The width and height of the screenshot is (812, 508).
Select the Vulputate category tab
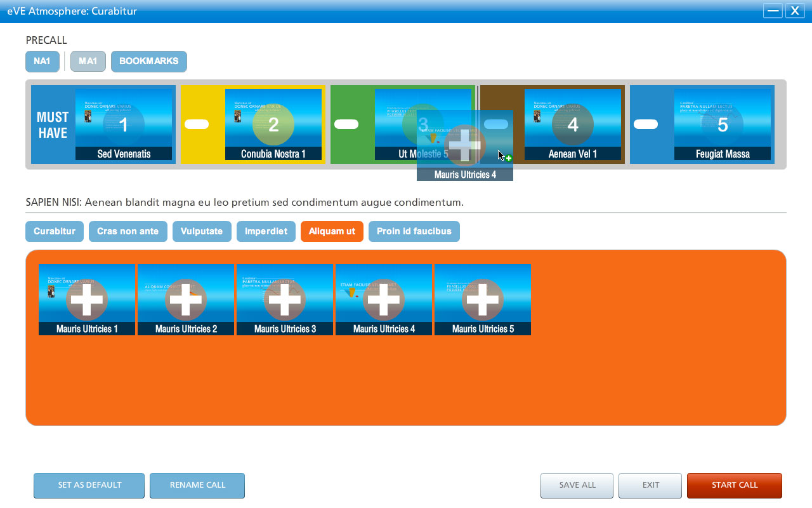tap(202, 231)
